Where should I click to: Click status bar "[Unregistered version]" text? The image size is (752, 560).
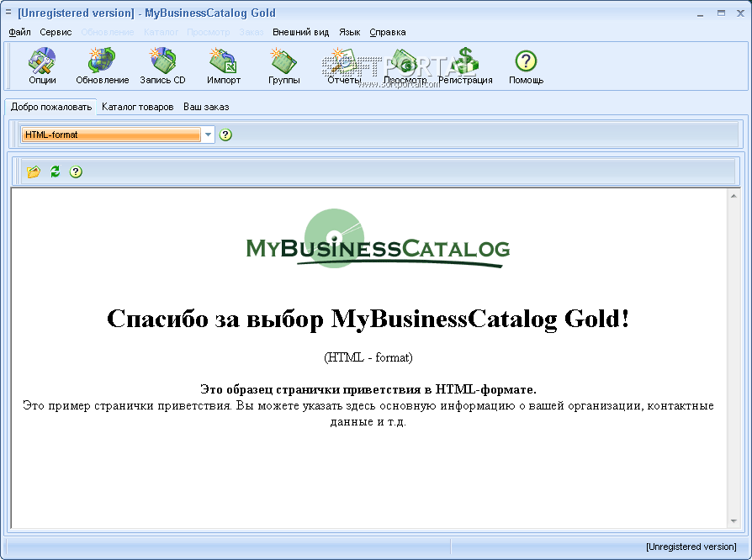point(691,547)
